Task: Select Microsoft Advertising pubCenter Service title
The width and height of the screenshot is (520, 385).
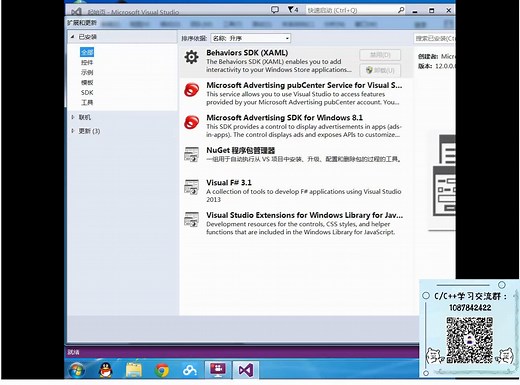Action: coord(304,85)
